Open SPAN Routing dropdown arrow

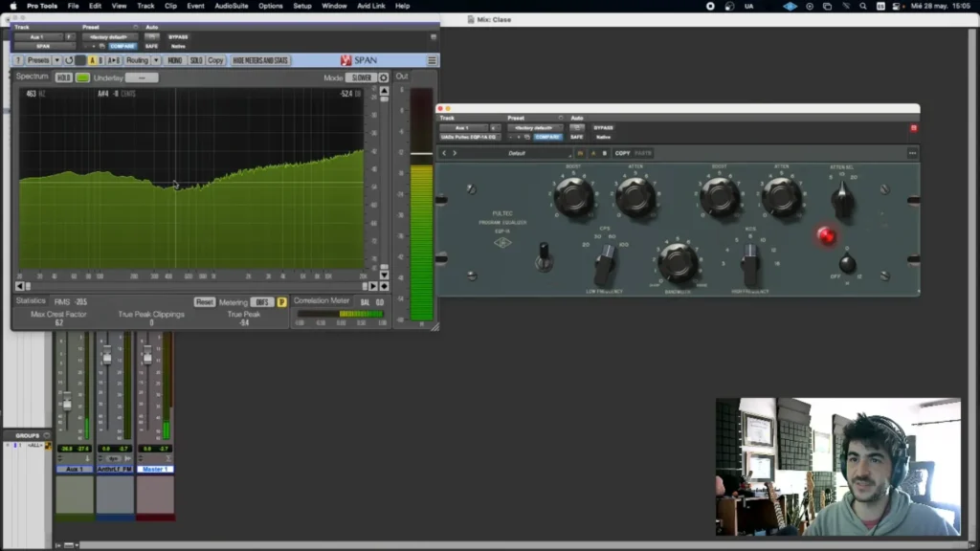[156, 60]
